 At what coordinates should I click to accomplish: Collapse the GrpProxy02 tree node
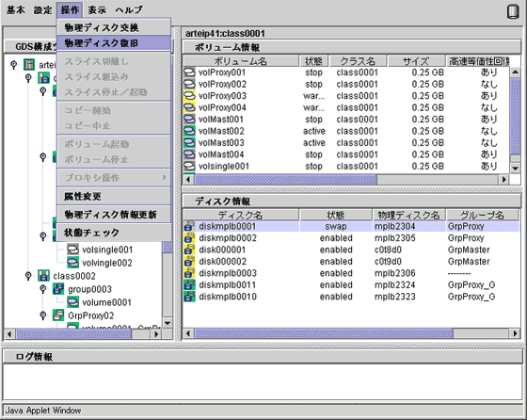(x=42, y=315)
